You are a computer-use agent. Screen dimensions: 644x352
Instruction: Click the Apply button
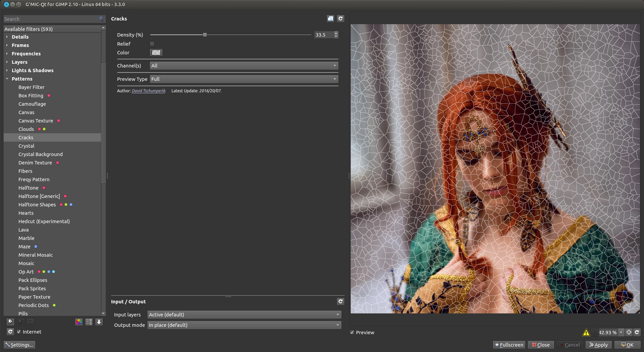[599, 345]
